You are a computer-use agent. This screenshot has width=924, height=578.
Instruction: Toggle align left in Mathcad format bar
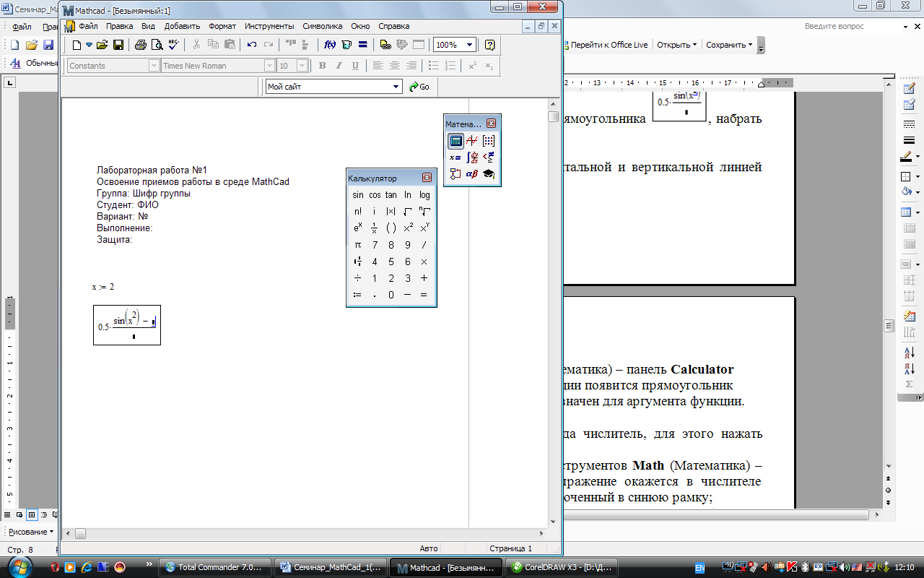[378, 66]
